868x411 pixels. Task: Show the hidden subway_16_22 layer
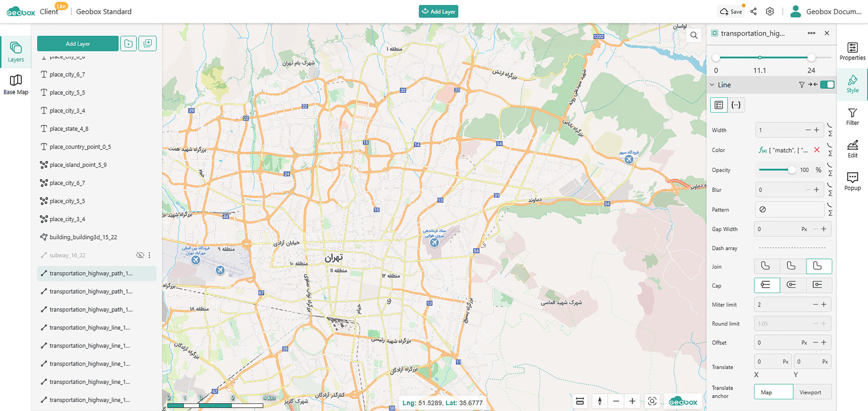(x=140, y=255)
